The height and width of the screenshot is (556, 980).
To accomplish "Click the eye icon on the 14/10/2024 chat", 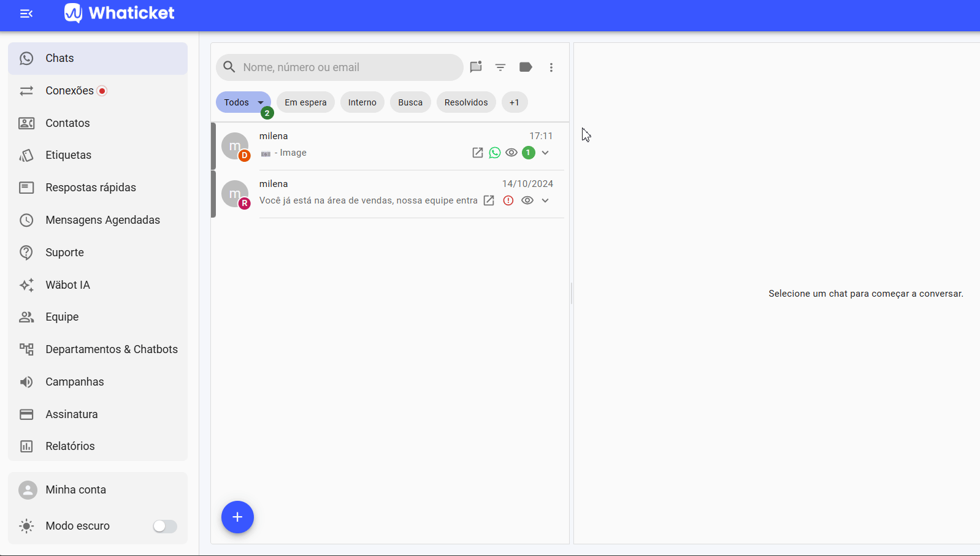I will click(x=527, y=200).
